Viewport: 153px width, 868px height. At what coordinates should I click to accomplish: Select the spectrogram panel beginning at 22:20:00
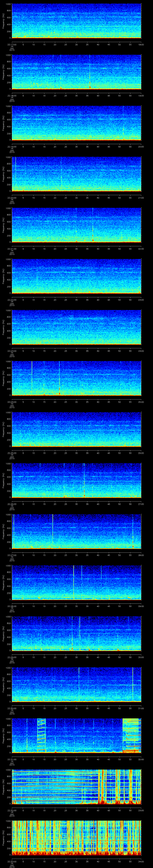click(76, 174)
